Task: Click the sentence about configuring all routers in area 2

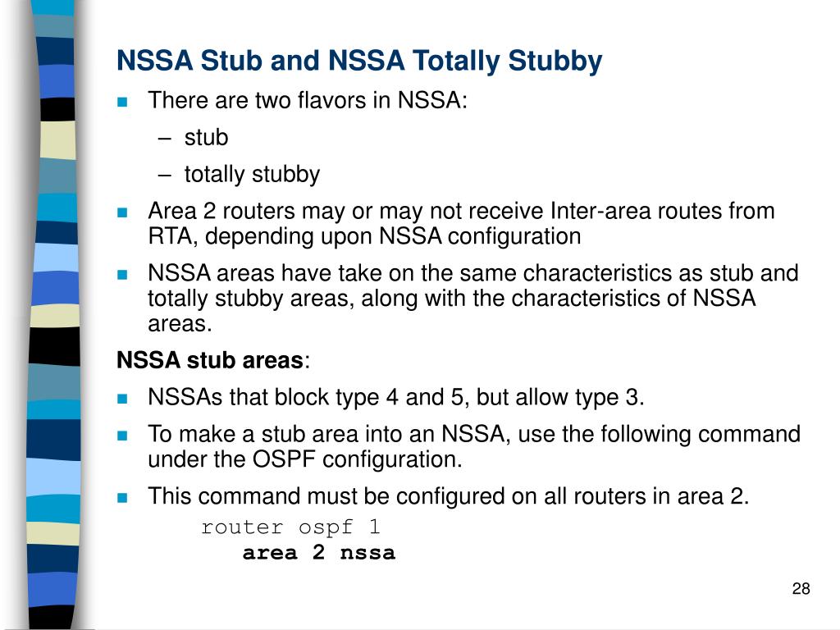Action: pyautogui.click(x=448, y=496)
